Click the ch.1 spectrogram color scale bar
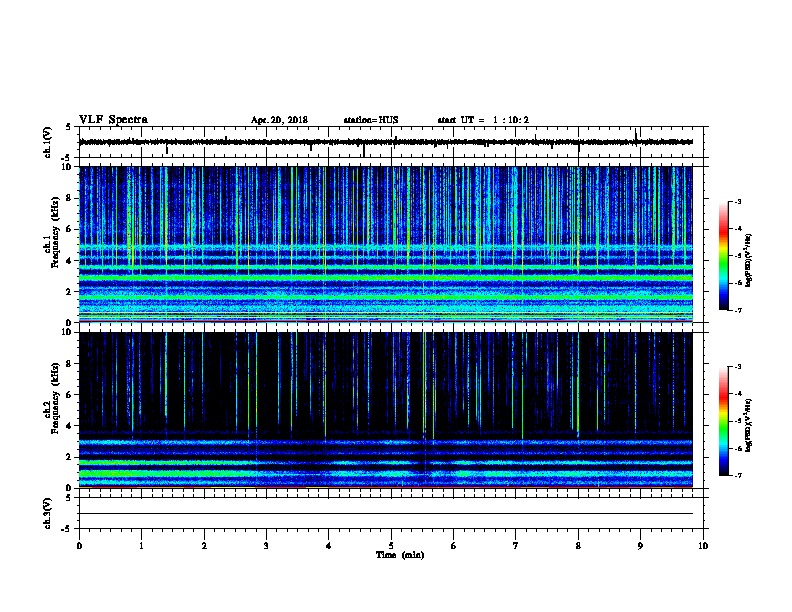The width and height of the screenshot is (792, 612). [723, 256]
